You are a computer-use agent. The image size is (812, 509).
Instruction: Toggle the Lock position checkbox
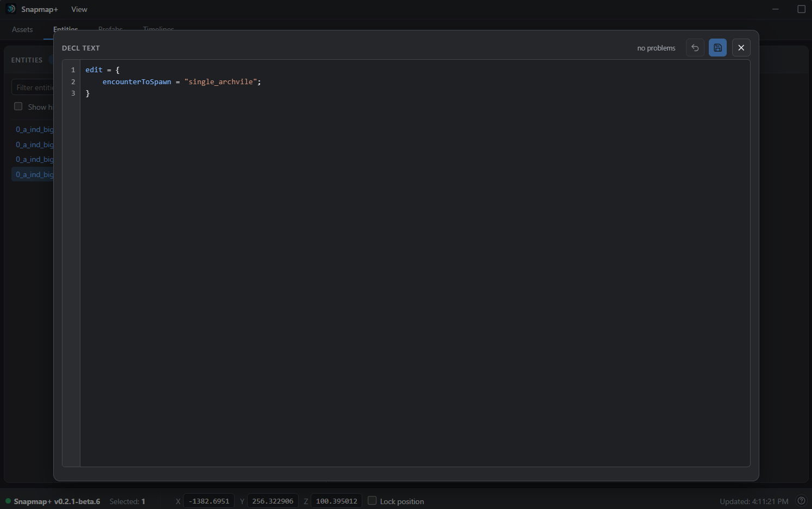372,501
